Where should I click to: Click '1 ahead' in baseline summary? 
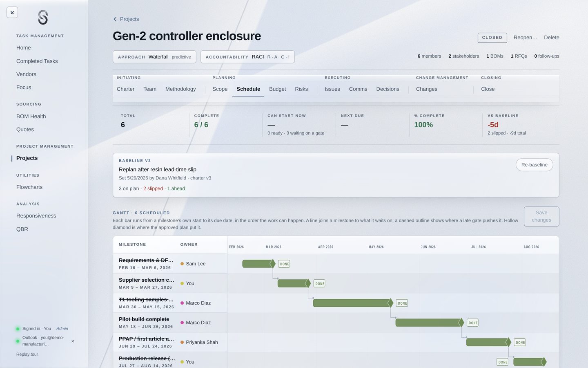click(x=176, y=188)
